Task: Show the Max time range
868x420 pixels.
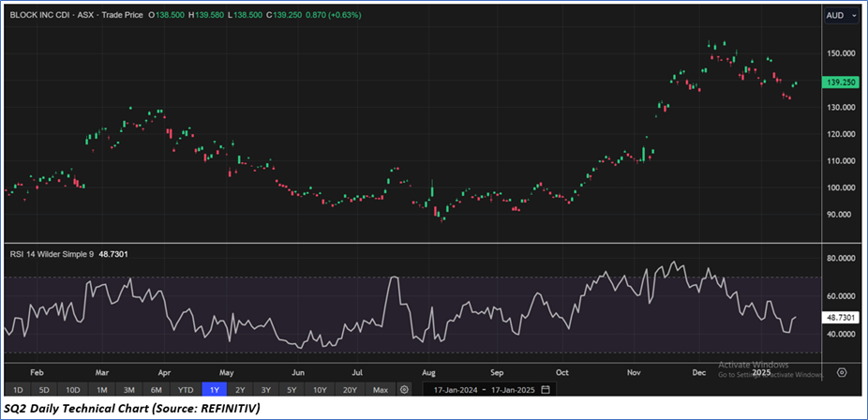Action: click(381, 390)
